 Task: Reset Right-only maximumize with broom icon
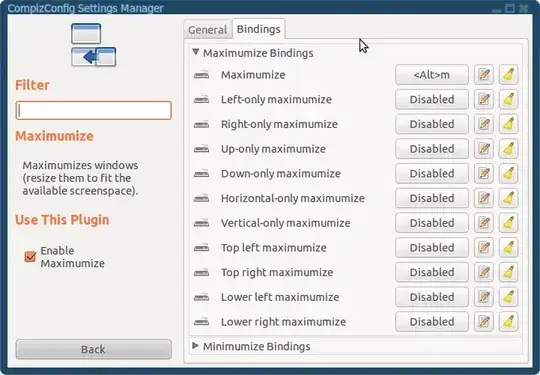(x=508, y=124)
